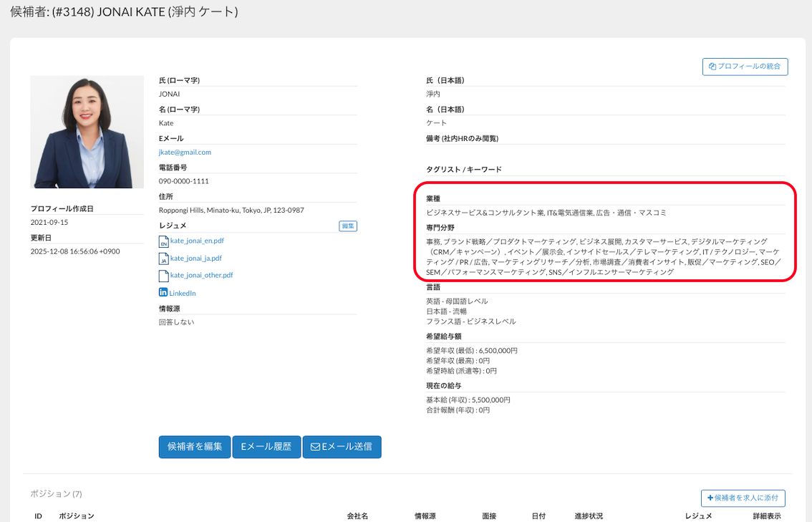
Task: Open the kate_jonai_en.pdf resume link
Action: [197, 241]
